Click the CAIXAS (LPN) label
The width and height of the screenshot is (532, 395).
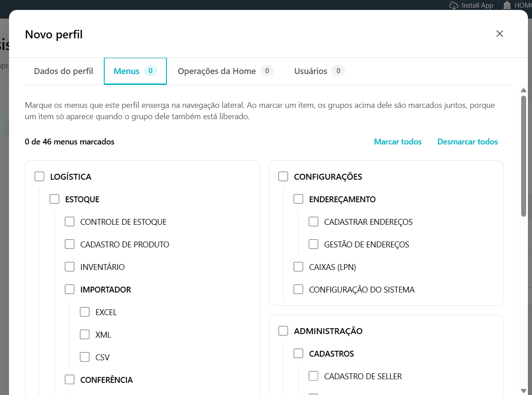point(333,267)
